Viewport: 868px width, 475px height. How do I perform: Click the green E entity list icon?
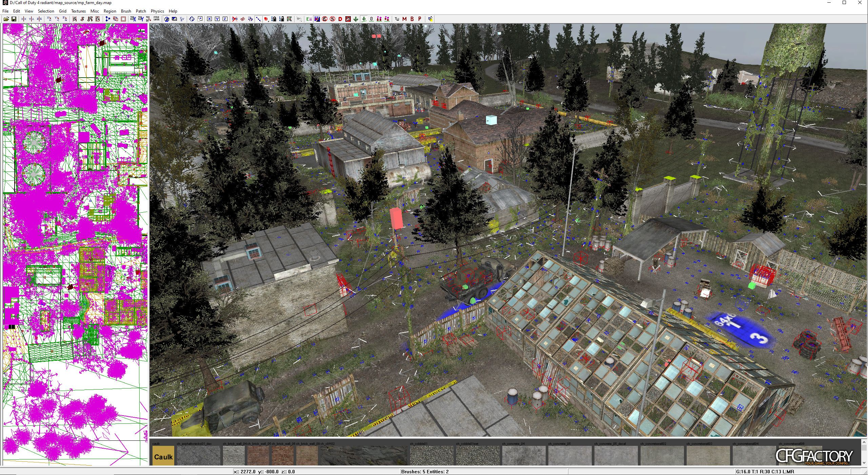pyautogui.click(x=309, y=19)
